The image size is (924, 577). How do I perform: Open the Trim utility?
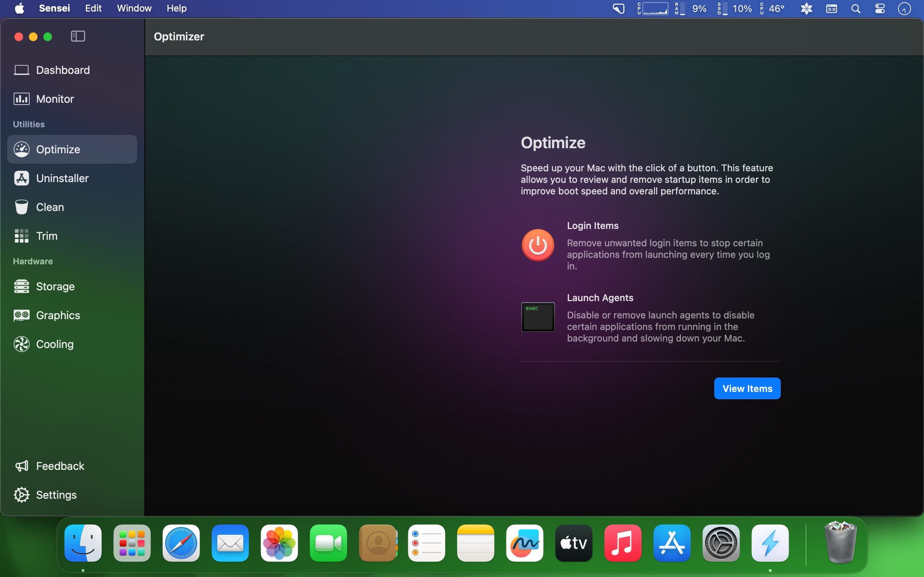tap(47, 236)
